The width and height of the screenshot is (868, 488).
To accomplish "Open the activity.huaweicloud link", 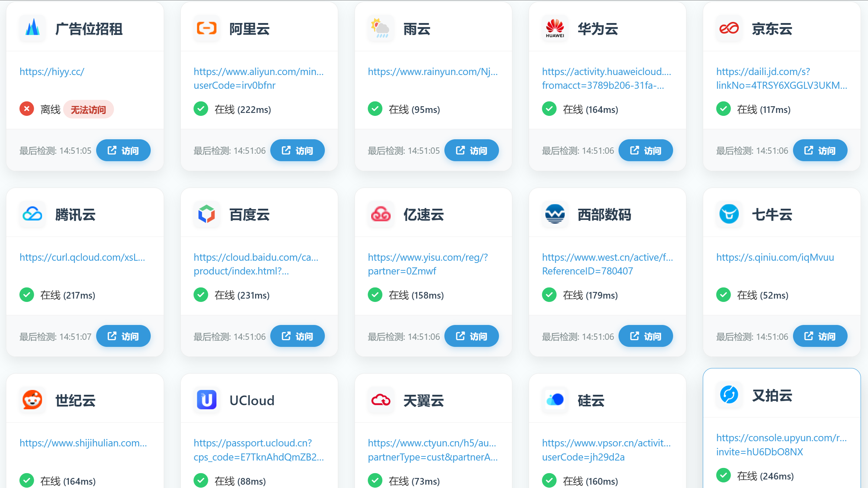I will click(x=607, y=78).
